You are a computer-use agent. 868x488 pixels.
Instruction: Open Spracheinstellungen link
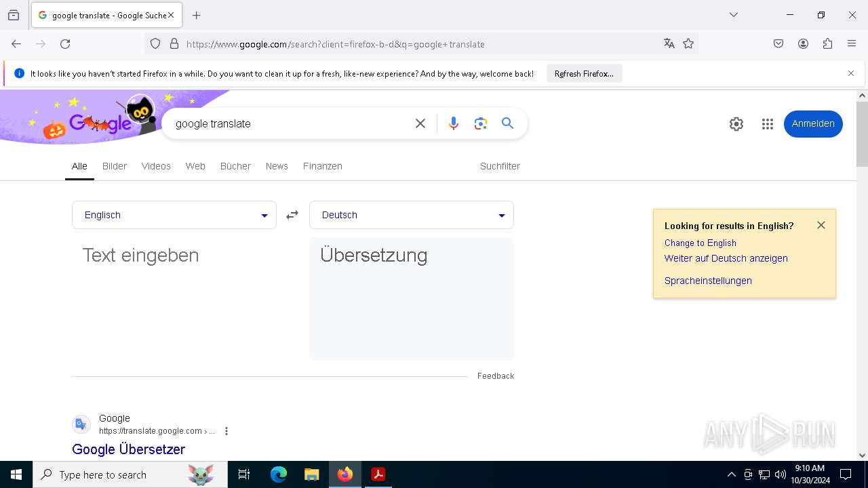(708, 281)
